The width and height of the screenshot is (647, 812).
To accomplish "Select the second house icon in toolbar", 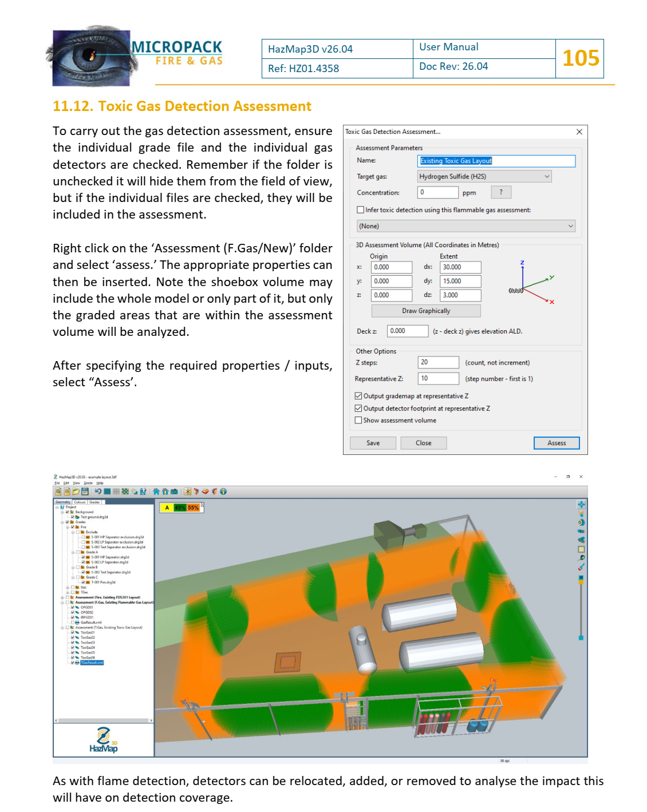I will pyautogui.click(x=165, y=492).
